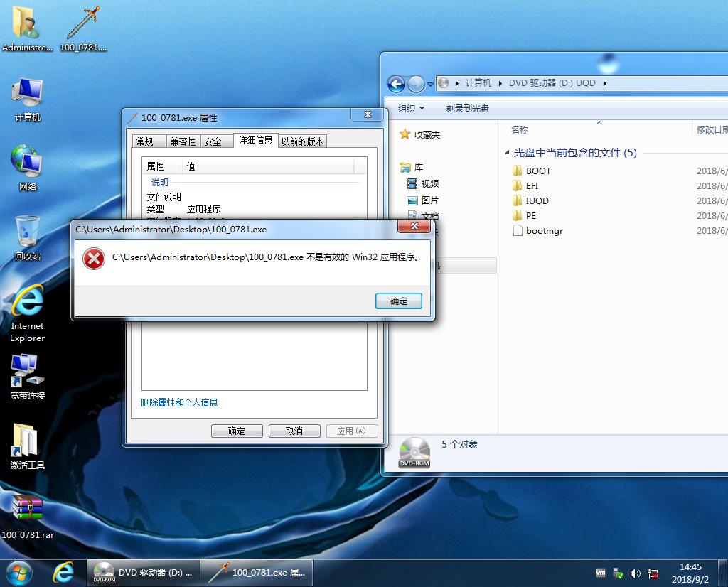Open the taskbar clock showing 14:45
Image resolution: width=728 pixels, height=587 pixels.
click(x=690, y=573)
